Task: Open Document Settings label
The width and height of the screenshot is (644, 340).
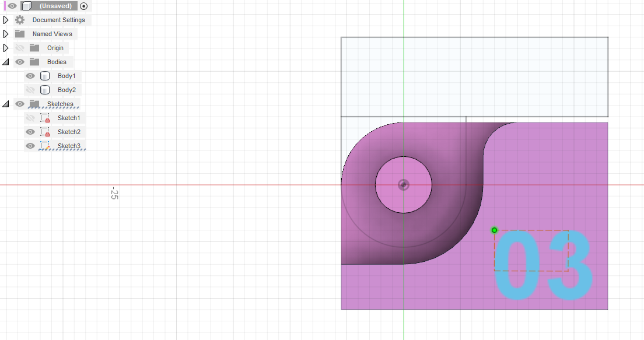Action: tap(59, 20)
